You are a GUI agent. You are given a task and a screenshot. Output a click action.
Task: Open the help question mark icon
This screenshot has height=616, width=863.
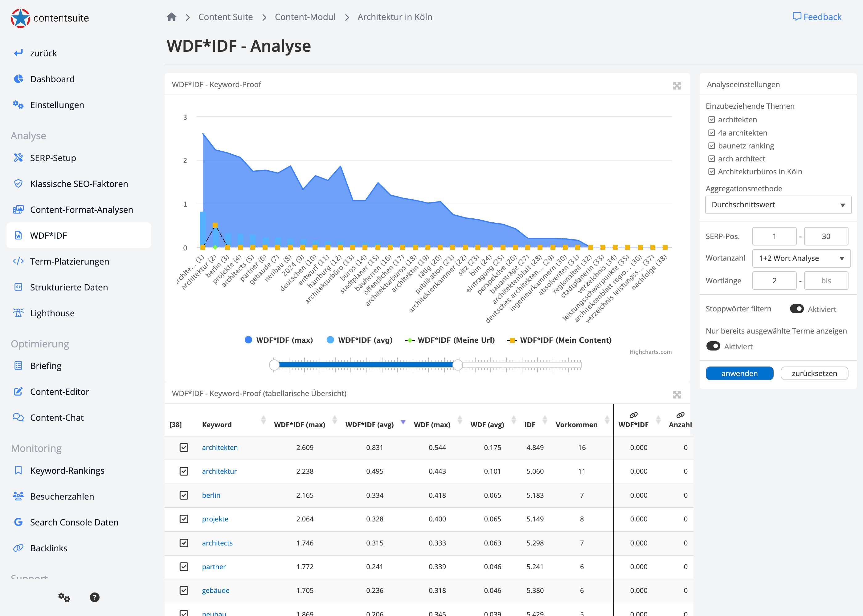click(x=95, y=597)
